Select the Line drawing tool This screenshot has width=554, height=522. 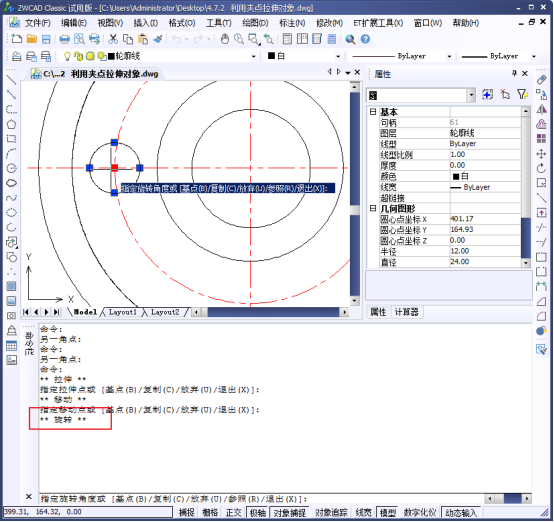click(12, 80)
